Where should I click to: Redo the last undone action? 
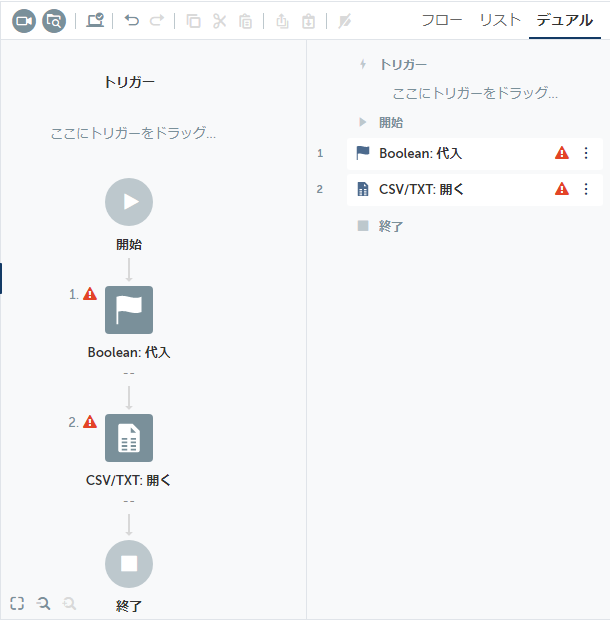pos(157,20)
